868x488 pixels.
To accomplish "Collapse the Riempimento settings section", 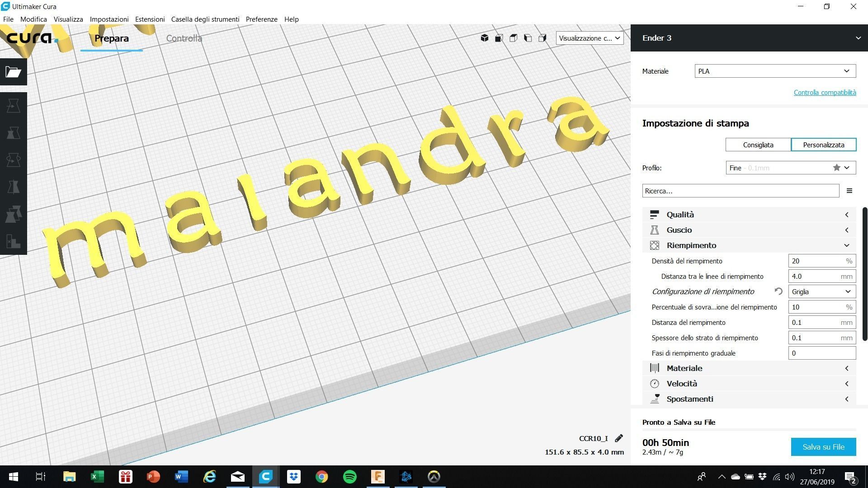I will click(x=749, y=245).
